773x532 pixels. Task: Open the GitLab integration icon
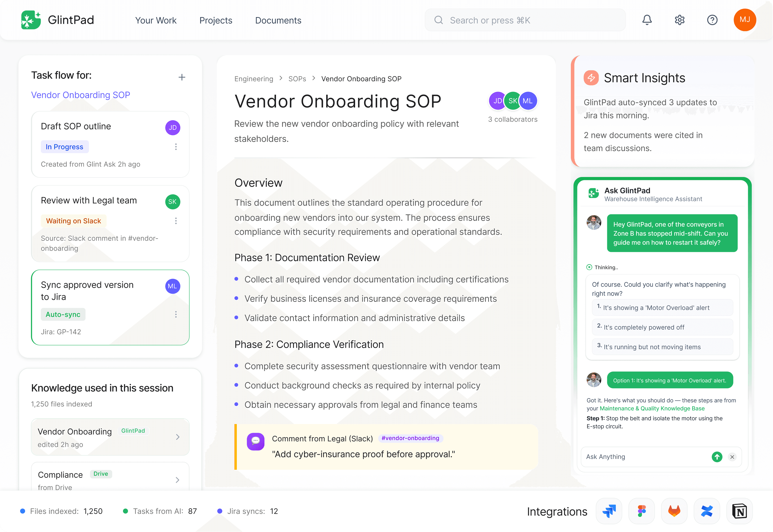click(674, 511)
